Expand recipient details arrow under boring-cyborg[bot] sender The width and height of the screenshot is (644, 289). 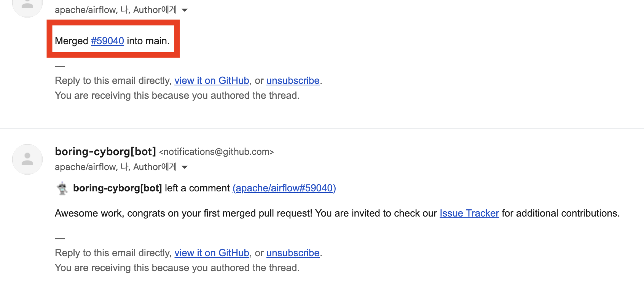185,167
